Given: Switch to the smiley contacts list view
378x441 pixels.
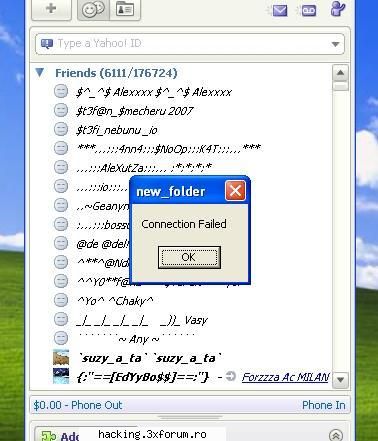Looking at the screenshot, I should (94, 9).
